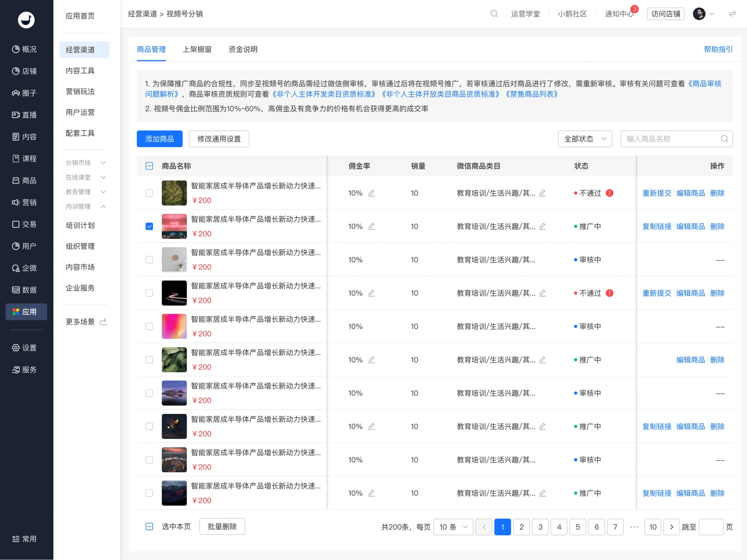This screenshot has height=560, width=747.
Task: Click the 添加商品 button
Action: pyautogui.click(x=160, y=139)
